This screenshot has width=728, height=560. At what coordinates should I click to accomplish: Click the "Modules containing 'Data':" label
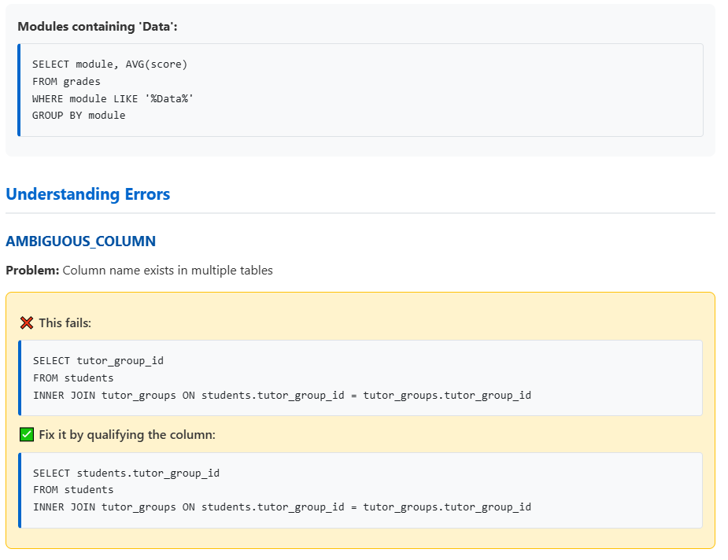pyautogui.click(x=98, y=27)
